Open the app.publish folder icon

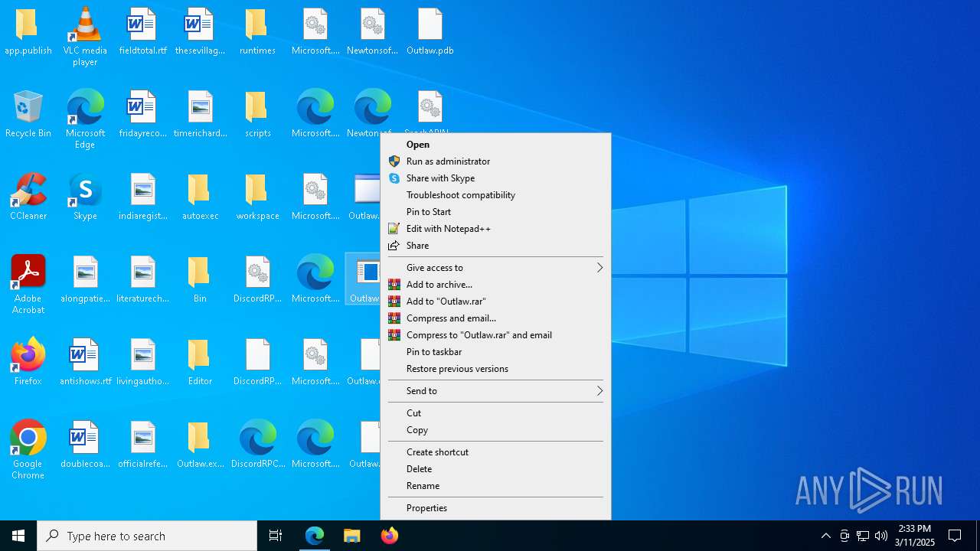[28, 24]
